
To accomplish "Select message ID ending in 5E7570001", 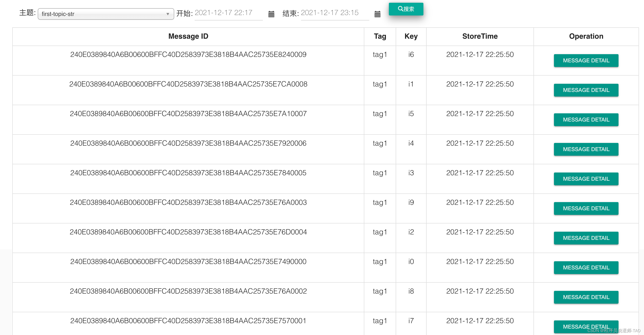I will (x=188, y=321).
